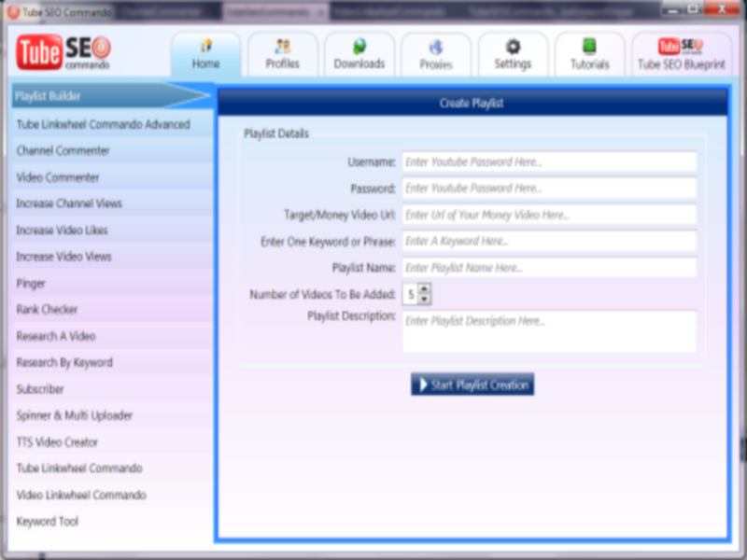Click the Tube SEO Commando title bar icon
This screenshot has width=747, height=560.
[x=13, y=12]
